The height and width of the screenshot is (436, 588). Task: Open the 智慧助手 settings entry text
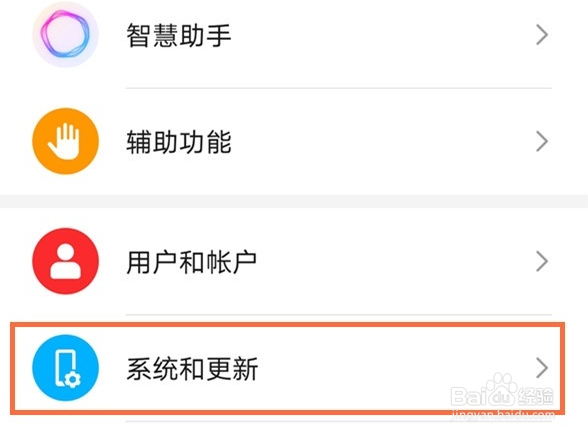(x=178, y=35)
